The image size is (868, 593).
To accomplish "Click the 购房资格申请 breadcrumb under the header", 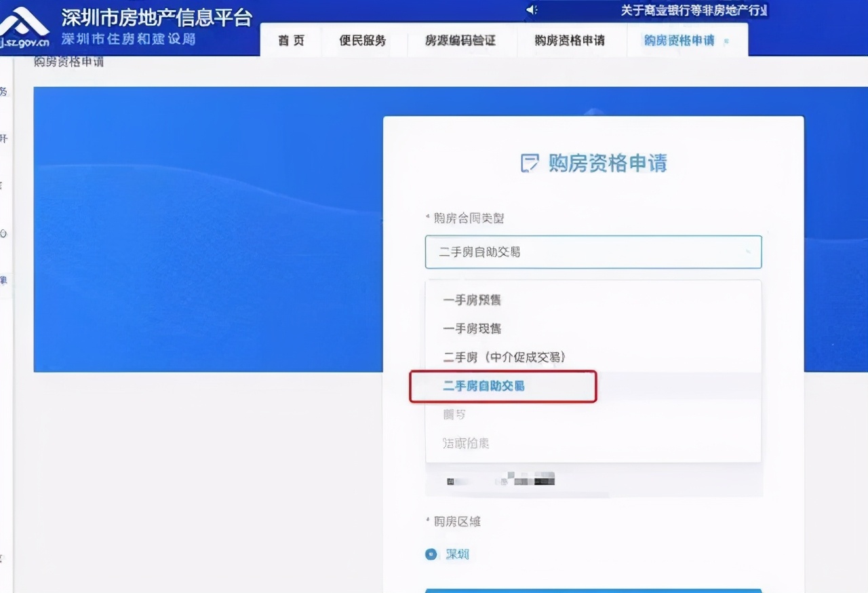I will 68,63.
